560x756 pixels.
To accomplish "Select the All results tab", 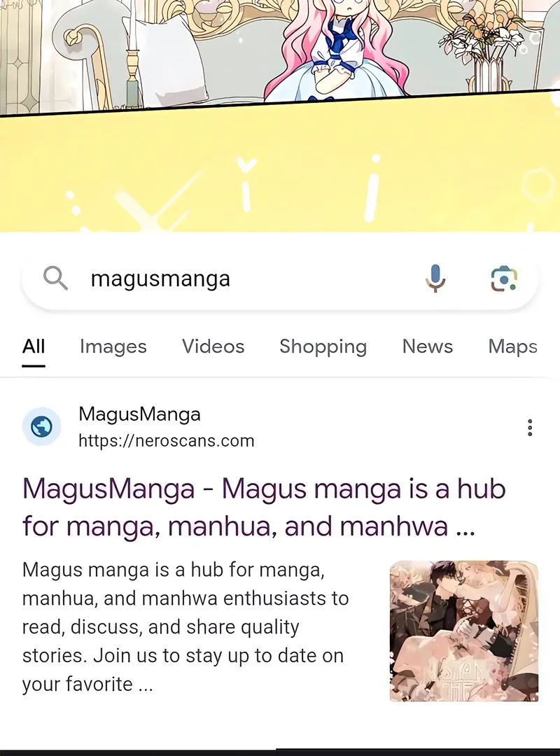I will pyautogui.click(x=34, y=346).
